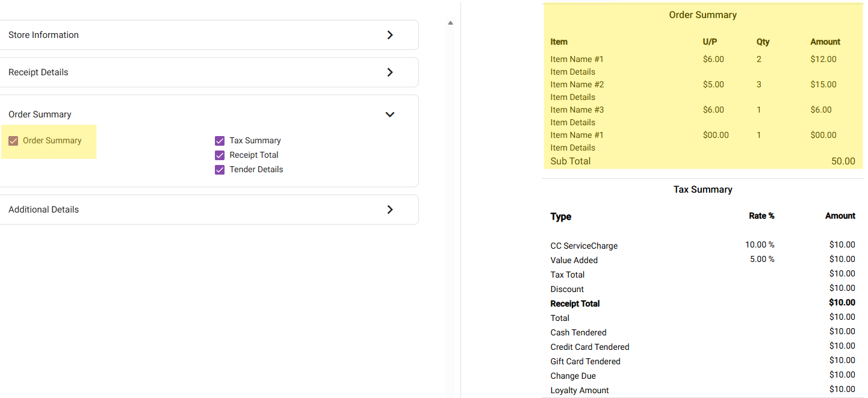Expand the Store Information chevron arrow

[390, 35]
